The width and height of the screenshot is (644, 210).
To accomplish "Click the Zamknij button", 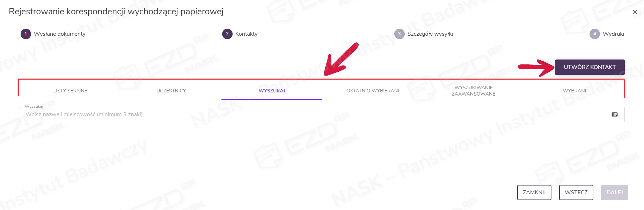I will (x=534, y=192).
